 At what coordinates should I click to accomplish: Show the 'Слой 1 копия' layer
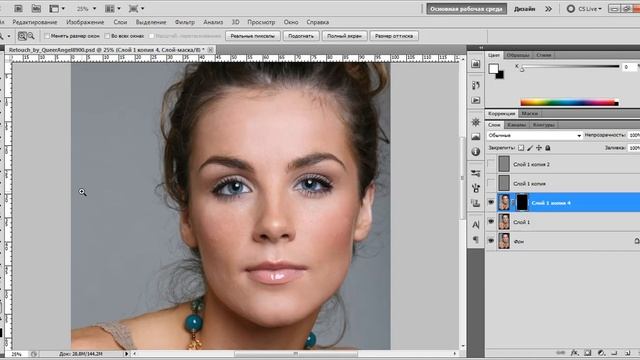point(491,183)
